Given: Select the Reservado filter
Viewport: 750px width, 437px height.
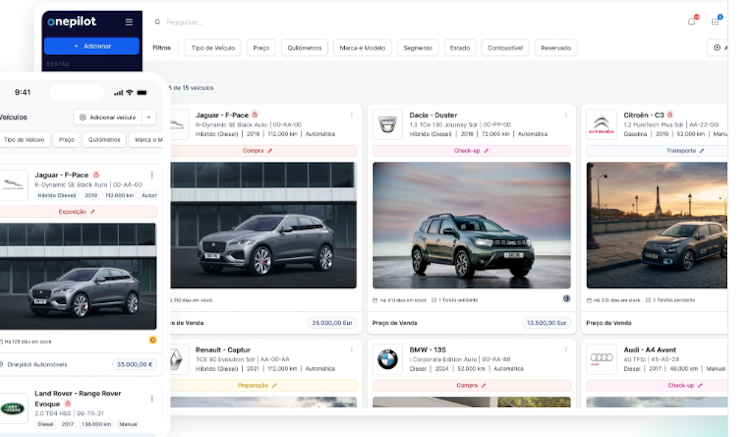Looking at the screenshot, I should pyautogui.click(x=556, y=48).
